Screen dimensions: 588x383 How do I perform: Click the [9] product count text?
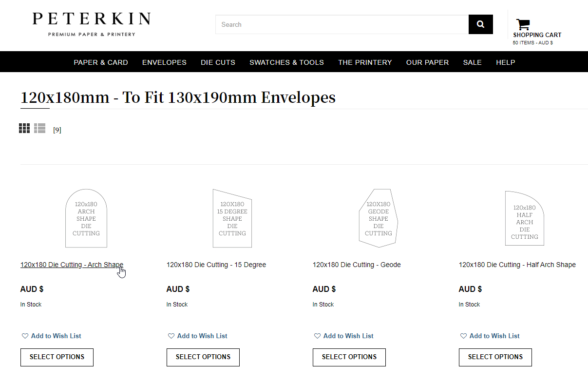[x=57, y=130]
